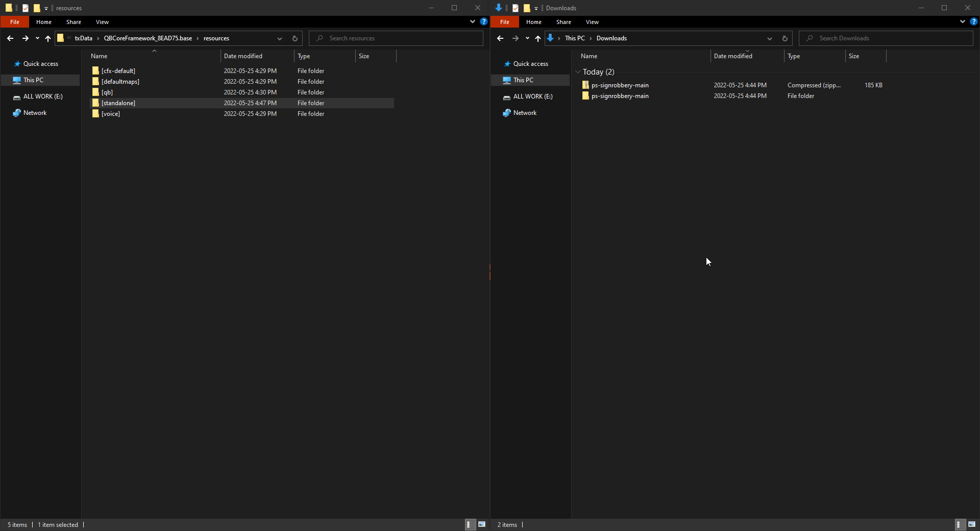
Task: Click txData in the breadcrumb path
Action: tap(84, 38)
